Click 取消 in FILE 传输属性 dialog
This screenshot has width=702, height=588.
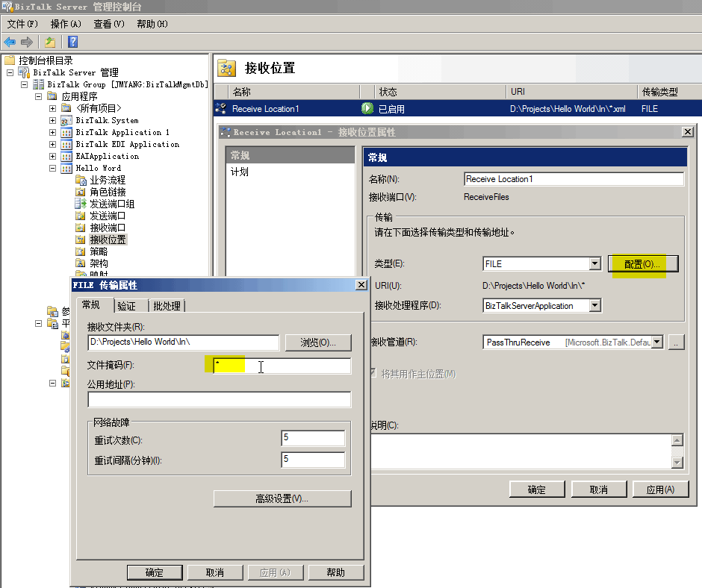[215, 572]
